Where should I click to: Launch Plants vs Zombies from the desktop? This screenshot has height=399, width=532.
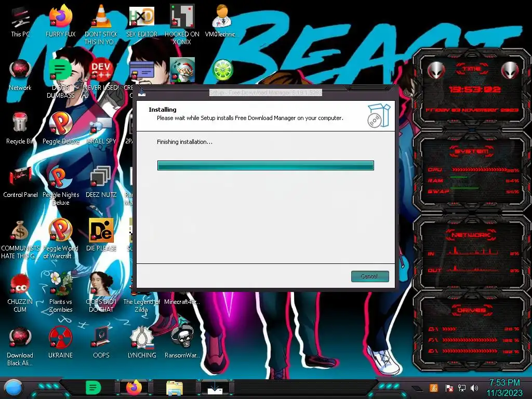coord(61,292)
